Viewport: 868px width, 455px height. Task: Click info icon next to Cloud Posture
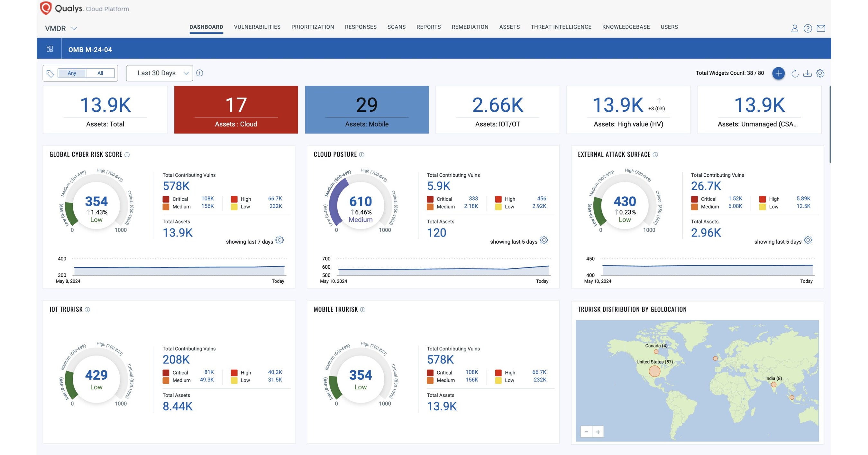[x=361, y=155]
